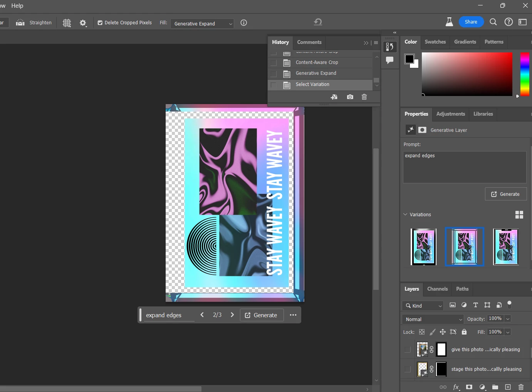Viewport: 532px width, 392px height.
Task: Expand History panel double-arrow
Action: [x=366, y=43]
